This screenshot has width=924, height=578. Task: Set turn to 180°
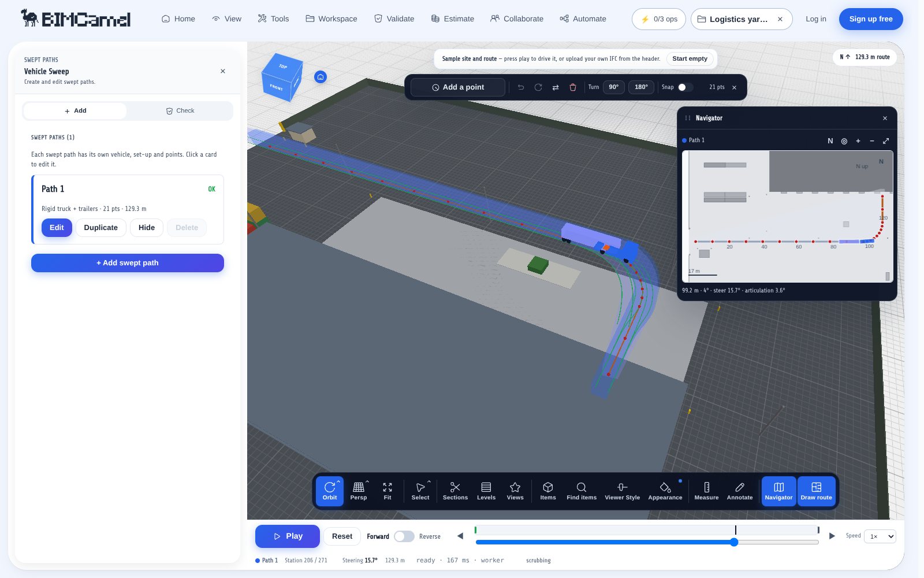(641, 87)
